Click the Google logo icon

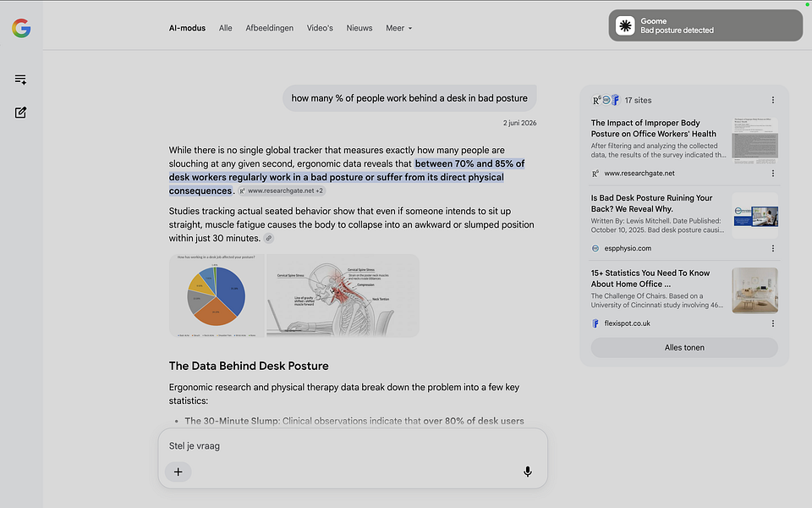(x=21, y=28)
